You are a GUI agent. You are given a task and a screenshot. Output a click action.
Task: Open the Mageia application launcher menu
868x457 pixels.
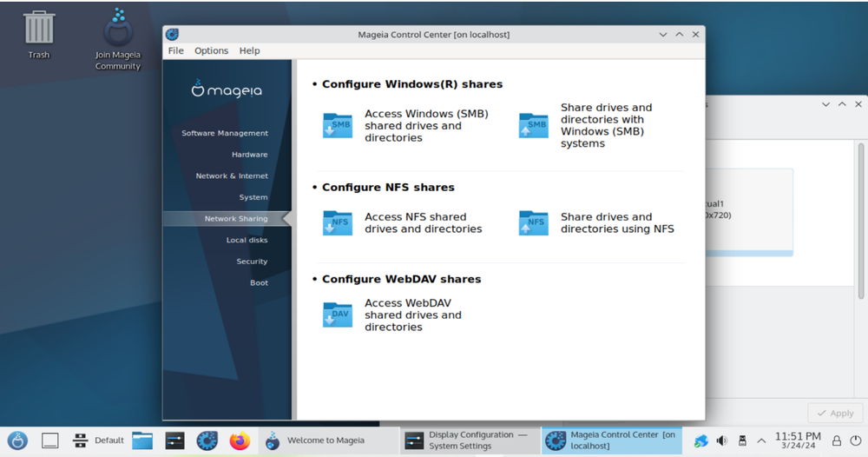pos(17,441)
